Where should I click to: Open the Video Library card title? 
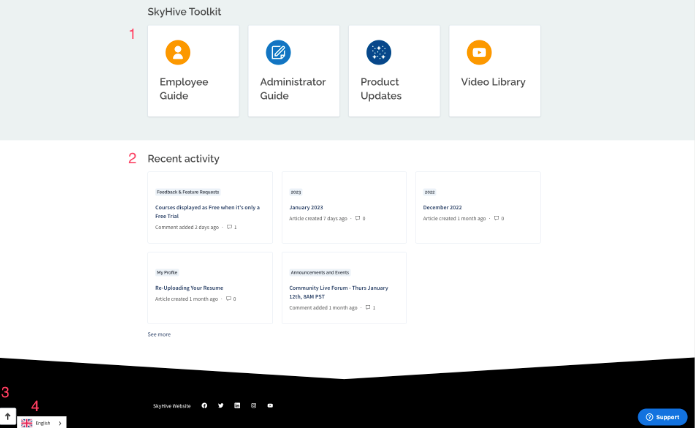point(493,82)
